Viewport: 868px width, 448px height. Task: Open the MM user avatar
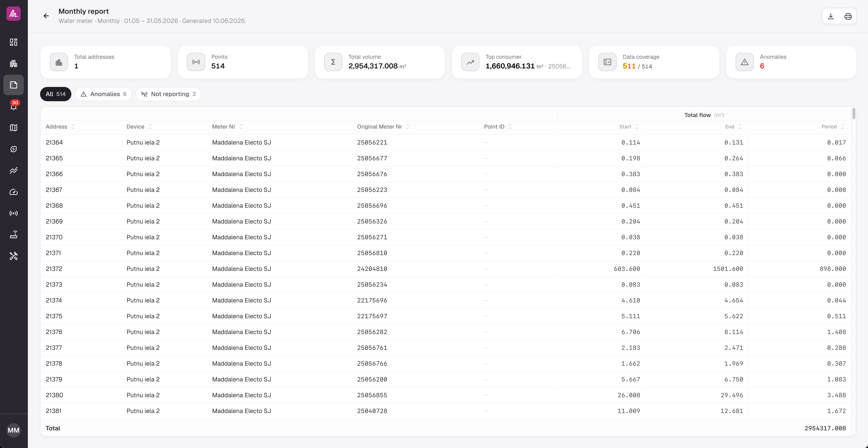13,430
